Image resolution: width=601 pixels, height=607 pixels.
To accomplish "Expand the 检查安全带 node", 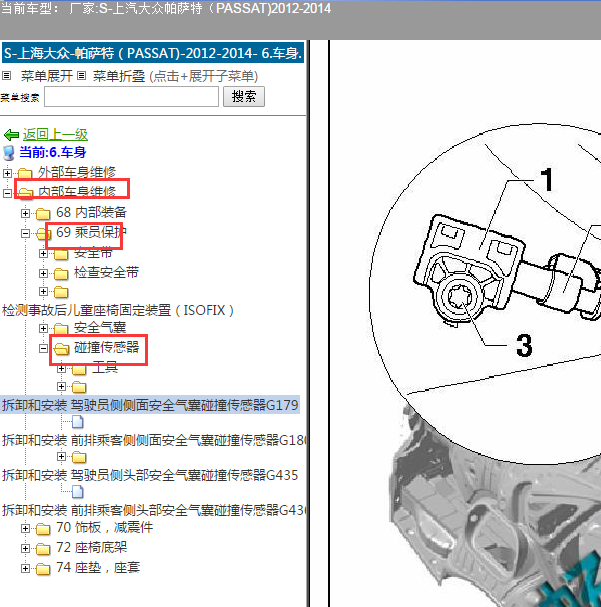I will pos(43,273).
